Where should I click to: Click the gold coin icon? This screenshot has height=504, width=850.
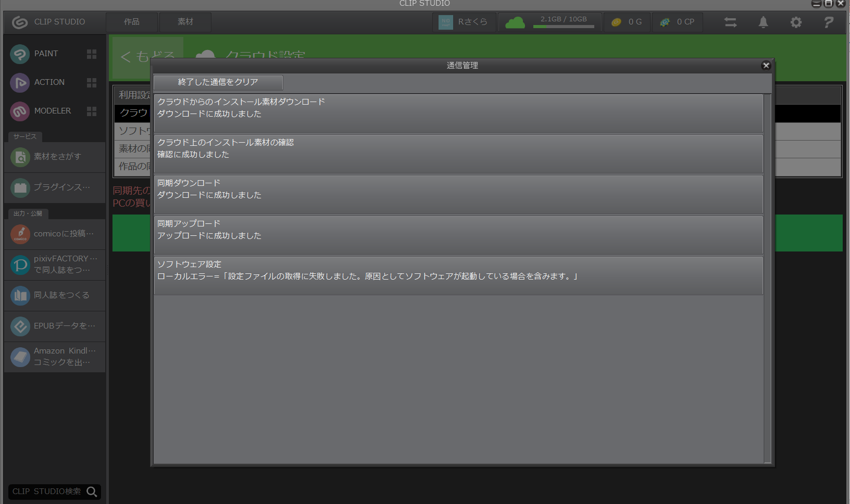(x=616, y=22)
